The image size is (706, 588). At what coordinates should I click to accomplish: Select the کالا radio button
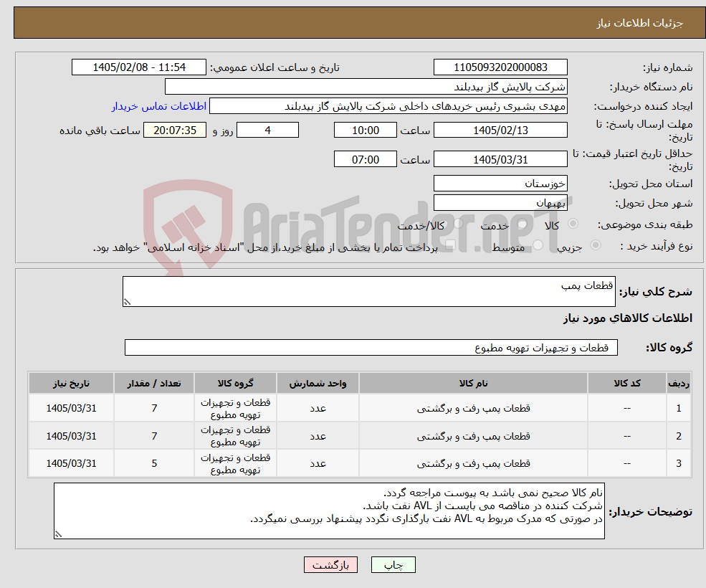(x=573, y=224)
